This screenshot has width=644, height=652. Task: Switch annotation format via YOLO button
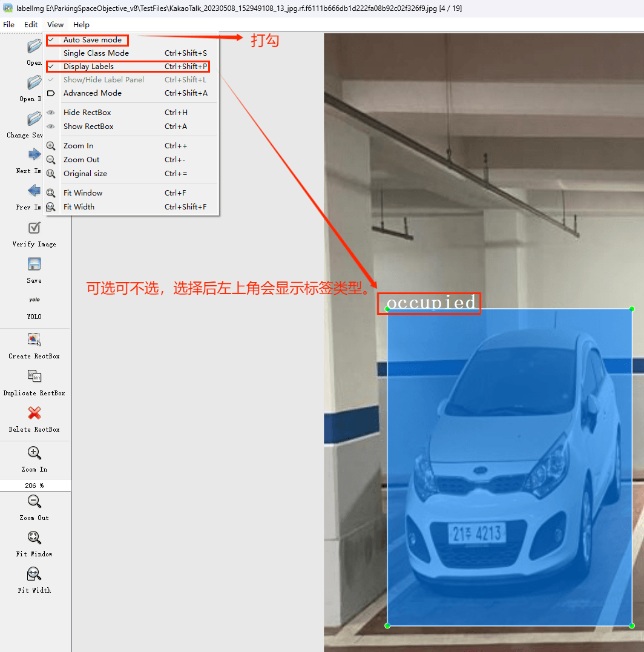click(34, 300)
